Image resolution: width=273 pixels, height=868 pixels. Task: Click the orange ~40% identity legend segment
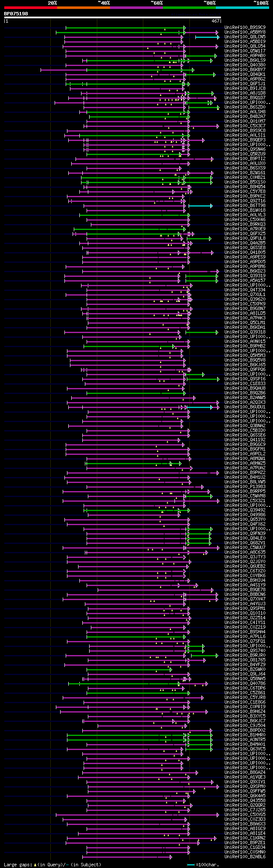84,8
